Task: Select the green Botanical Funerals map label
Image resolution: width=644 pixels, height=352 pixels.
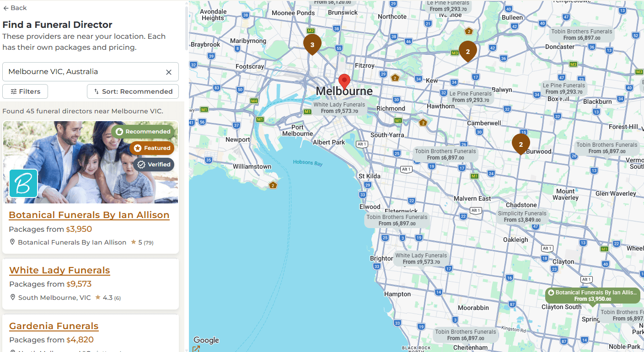Action: pyautogui.click(x=593, y=296)
